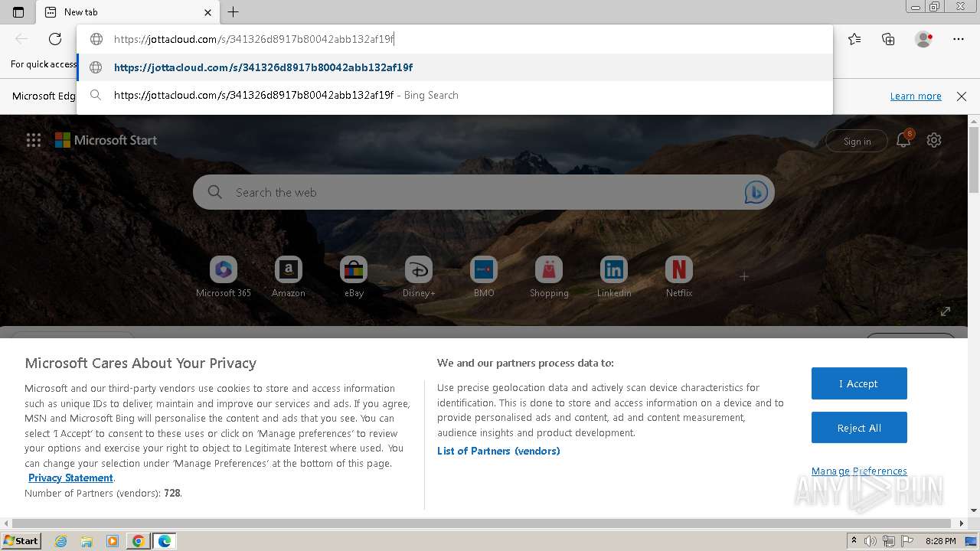Open the volume tray icon
The image size is (980, 551).
pyautogui.click(x=871, y=541)
